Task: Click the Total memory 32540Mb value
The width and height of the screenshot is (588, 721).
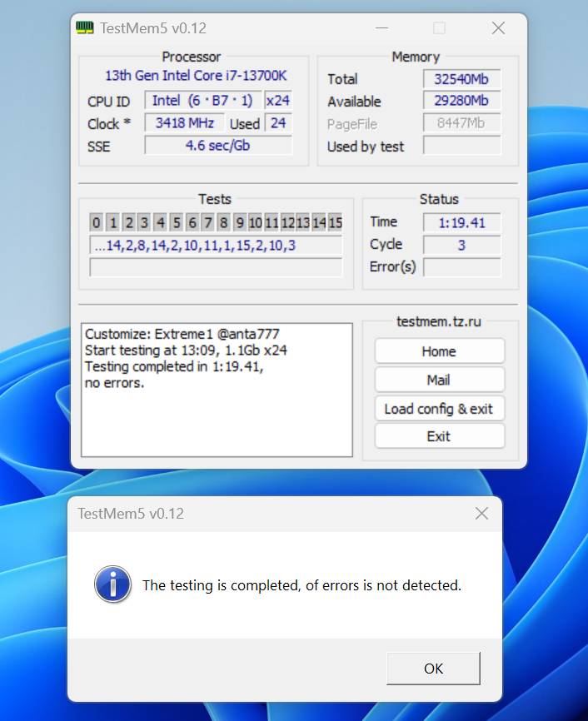Action: (462, 78)
